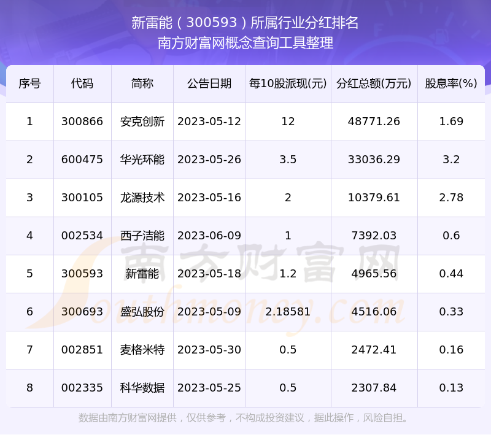Click the page title 新雷能（300593）所属行业分红排名
The width and height of the screenshot is (491, 448).
tap(245, 23)
